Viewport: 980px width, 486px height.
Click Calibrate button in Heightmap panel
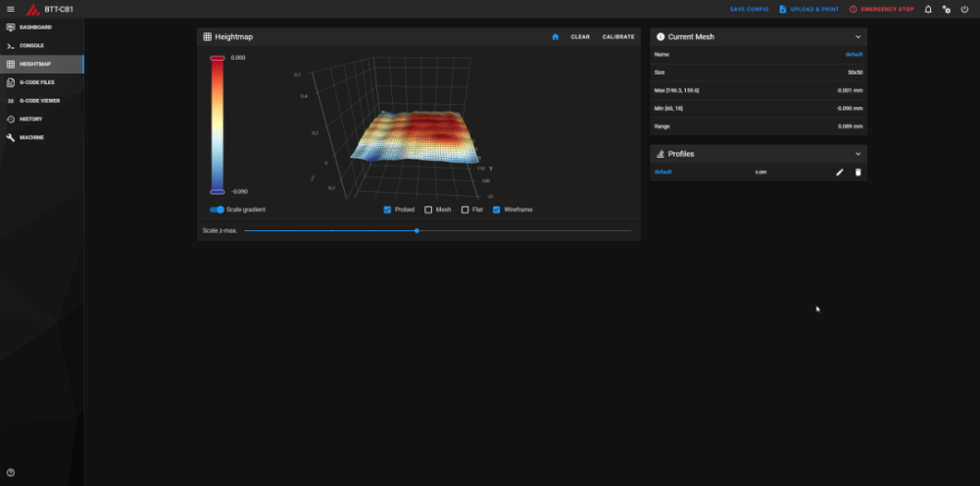618,37
